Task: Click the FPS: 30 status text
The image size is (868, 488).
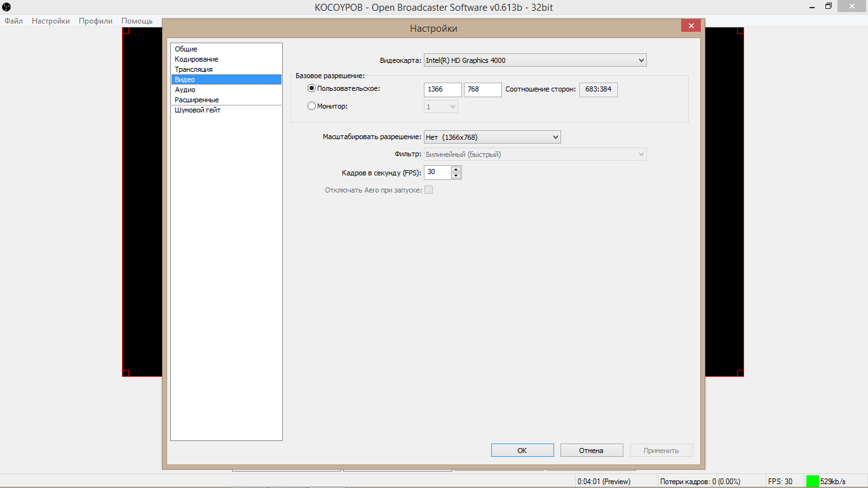Action: pos(780,482)
